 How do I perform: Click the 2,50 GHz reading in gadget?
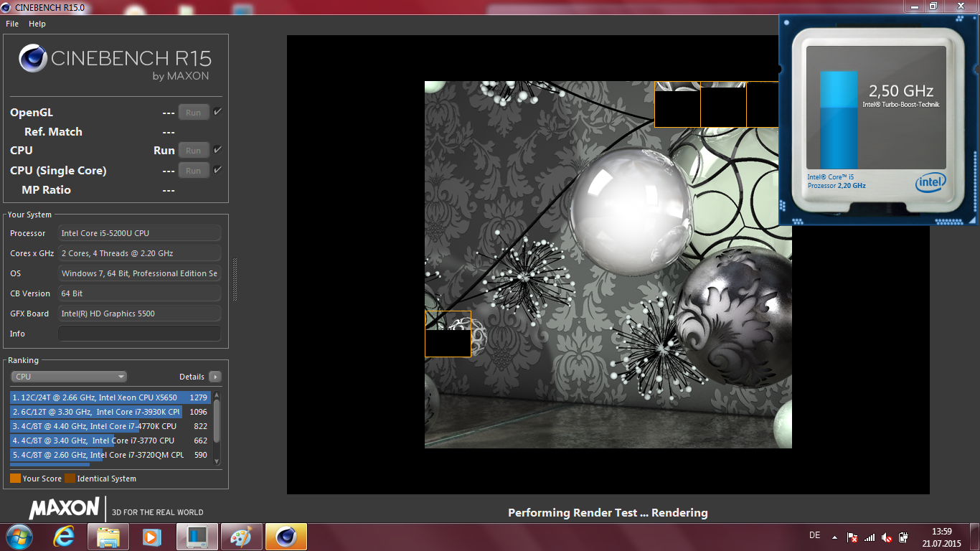point(901,91)
